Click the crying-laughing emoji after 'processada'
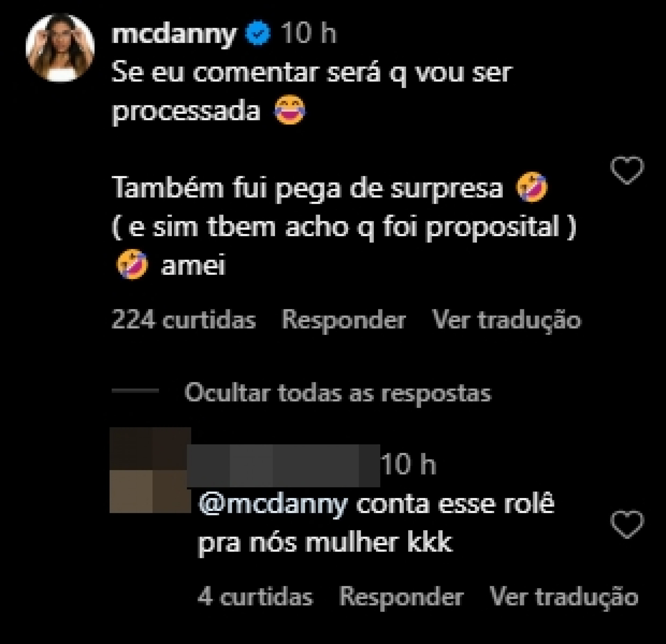Image resolution: width=666 pixels, height=644 pixels. point(290,111)
